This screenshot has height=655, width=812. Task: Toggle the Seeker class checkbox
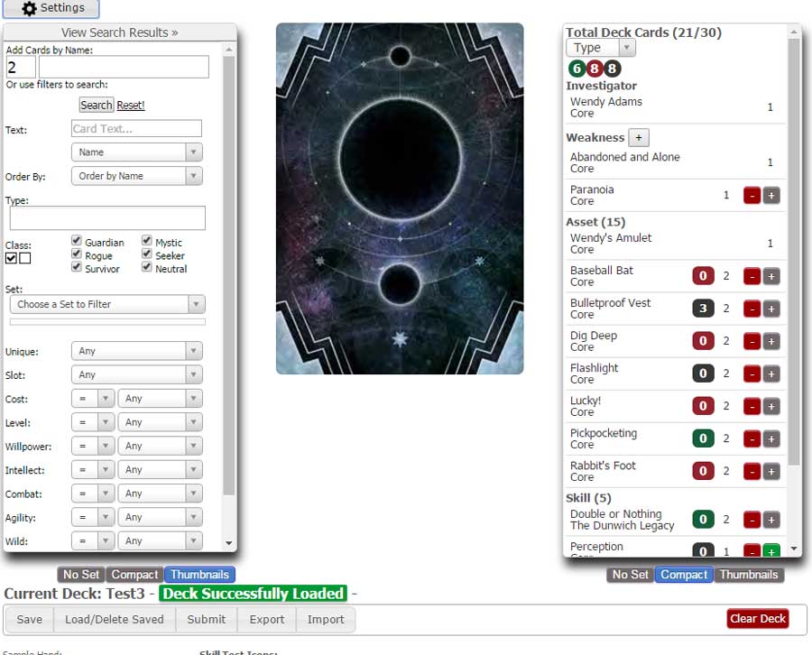(x=147, y=254)
